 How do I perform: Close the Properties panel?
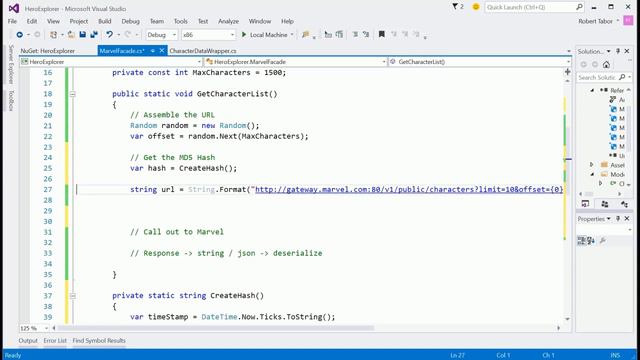627,219
